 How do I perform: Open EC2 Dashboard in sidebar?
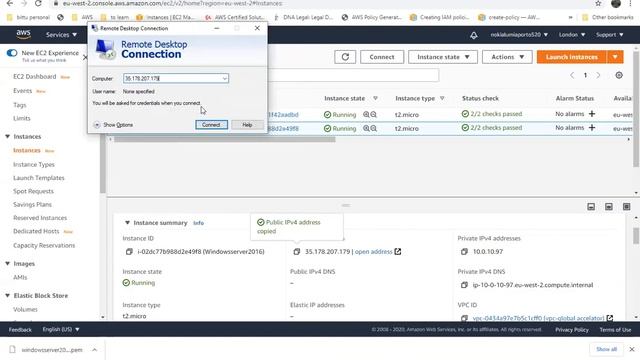35,77
